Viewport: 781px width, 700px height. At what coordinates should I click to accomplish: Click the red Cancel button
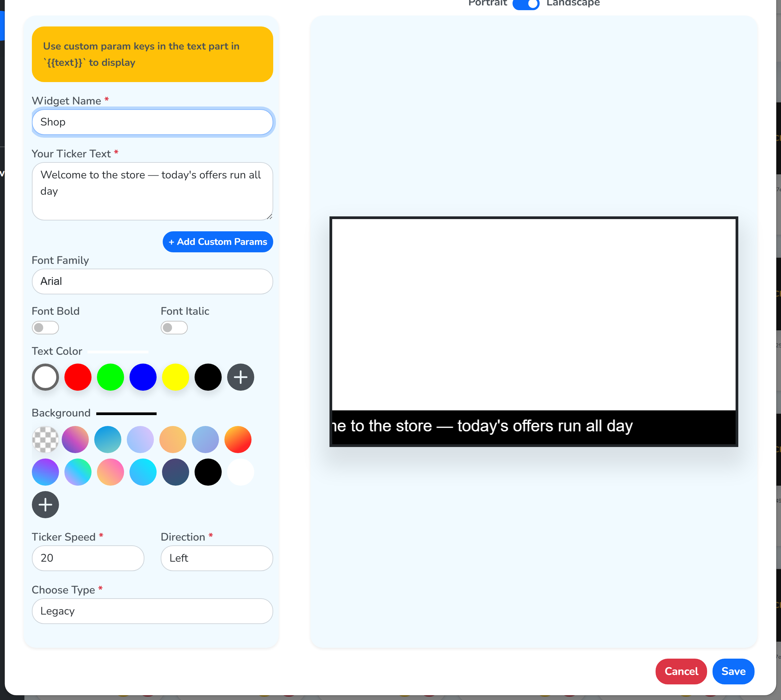[681, 672]
